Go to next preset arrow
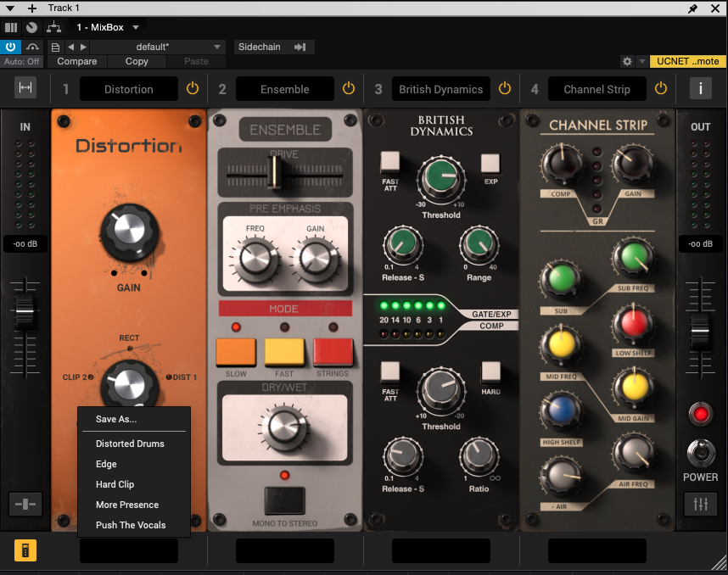728x575 pixels. point(83,47)
